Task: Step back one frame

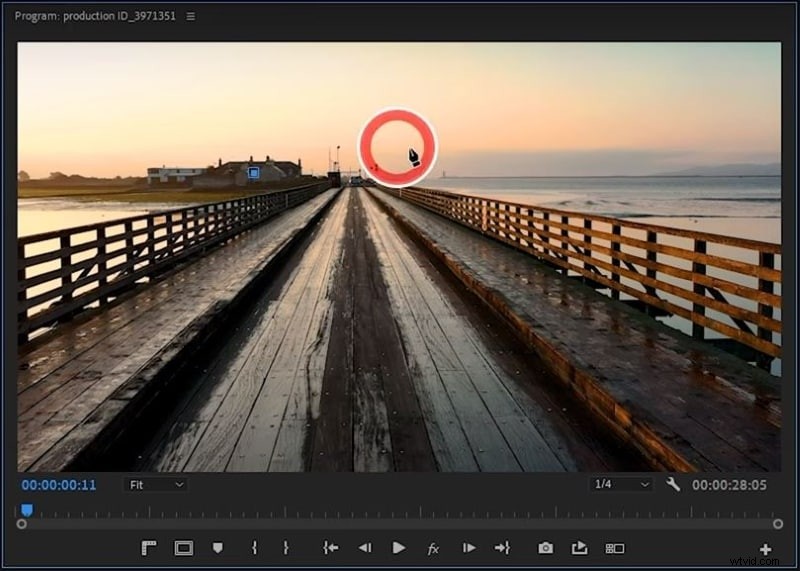Action: 365,548
